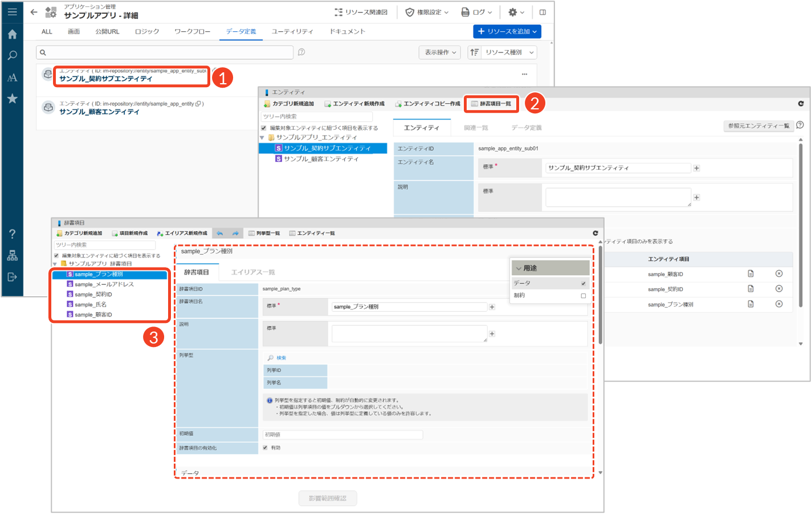Click the star favorites icon in sidebar
This screenshot has width=812, height=515.
click(12, 99)
